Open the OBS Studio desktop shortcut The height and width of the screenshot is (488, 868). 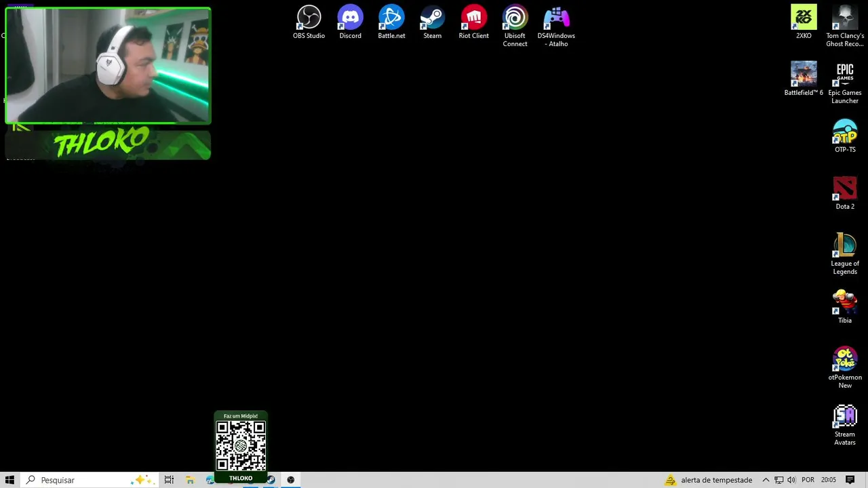coord(309,22)
